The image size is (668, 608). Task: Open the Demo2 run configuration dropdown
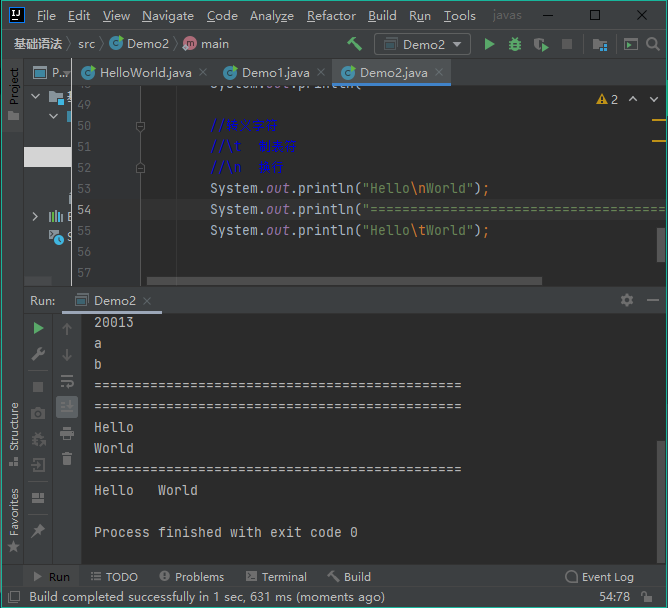coord(422,44)
